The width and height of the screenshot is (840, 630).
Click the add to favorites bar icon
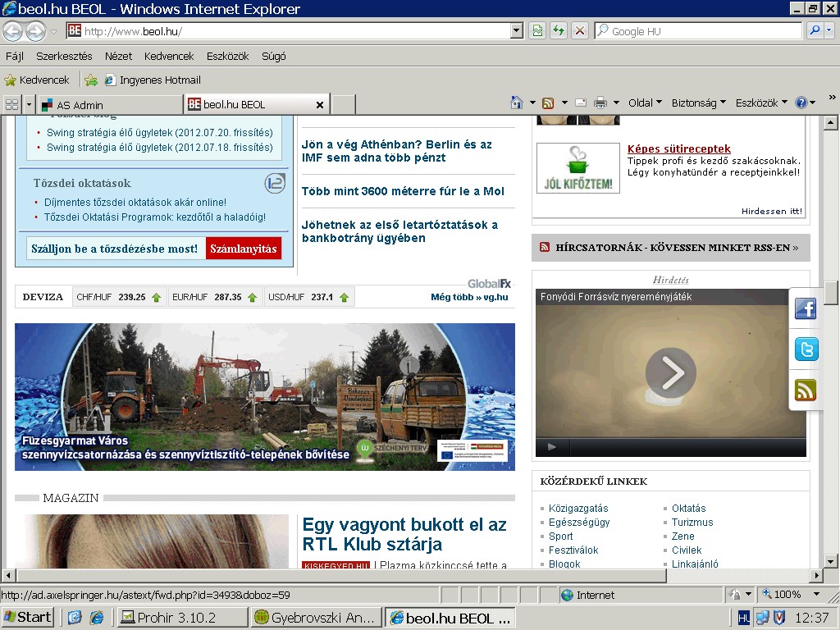pos(91,80)
